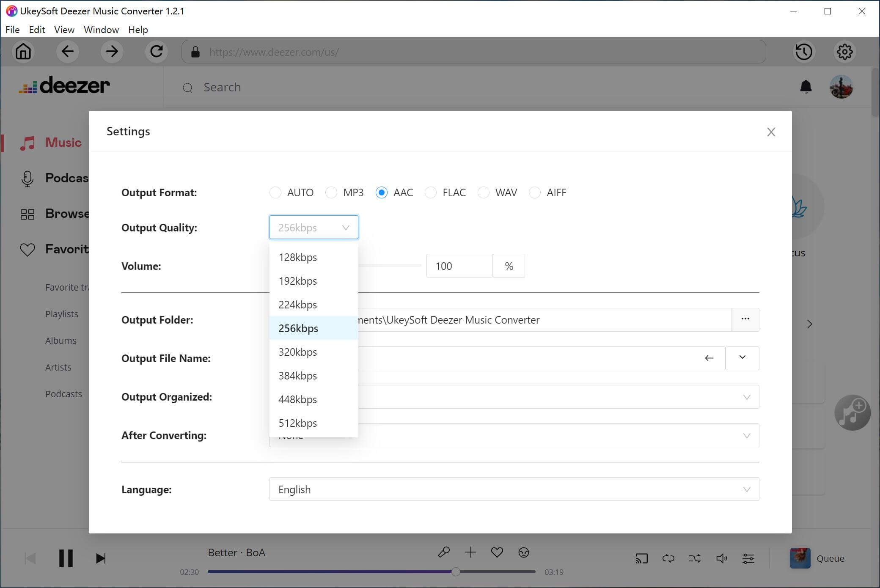Open the Language dropdown
The width and height of the screenshot is (880, 588).
(x=514, y=489)
